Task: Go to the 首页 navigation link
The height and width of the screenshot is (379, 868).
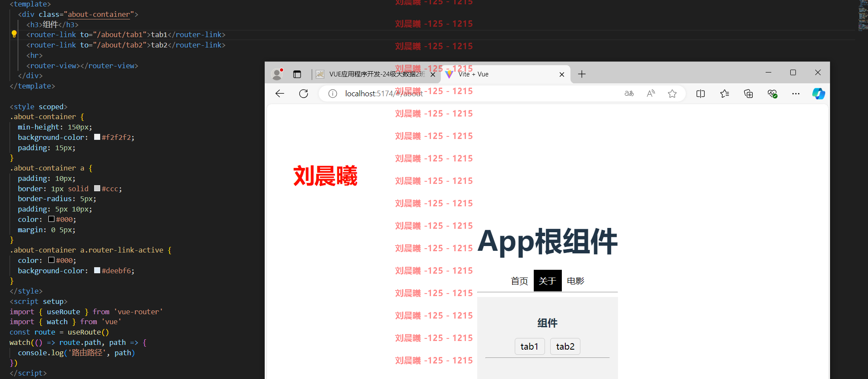Action: point(520,281)
